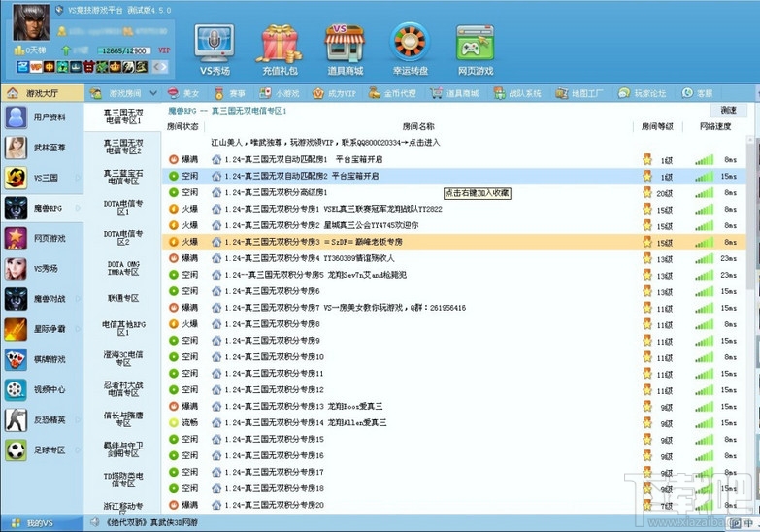Screen dimensions: 760x532
Task: Select the 真三国无双电信专区1 zone
Action: point(122,116)
